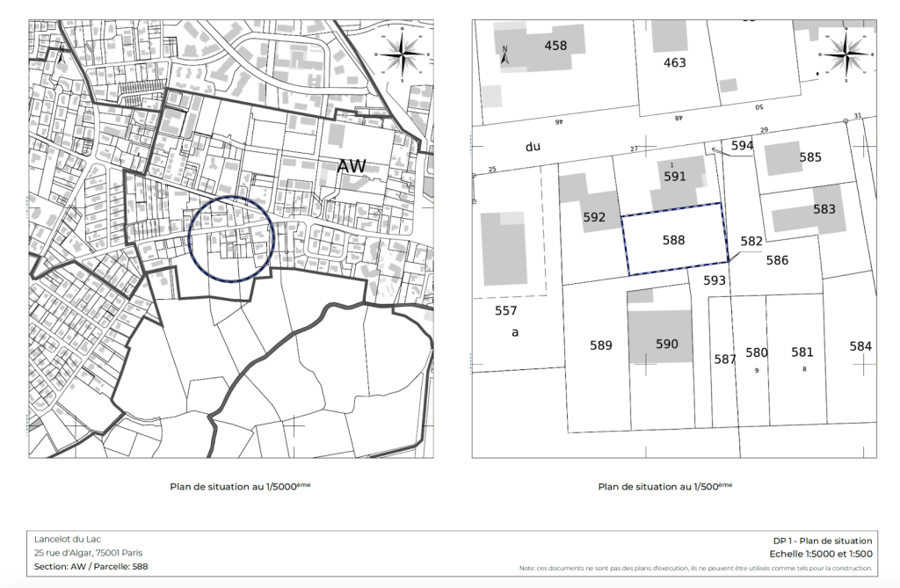Click the AW section label on map
The image size is (900, 588).
click(x=352, y=166)
